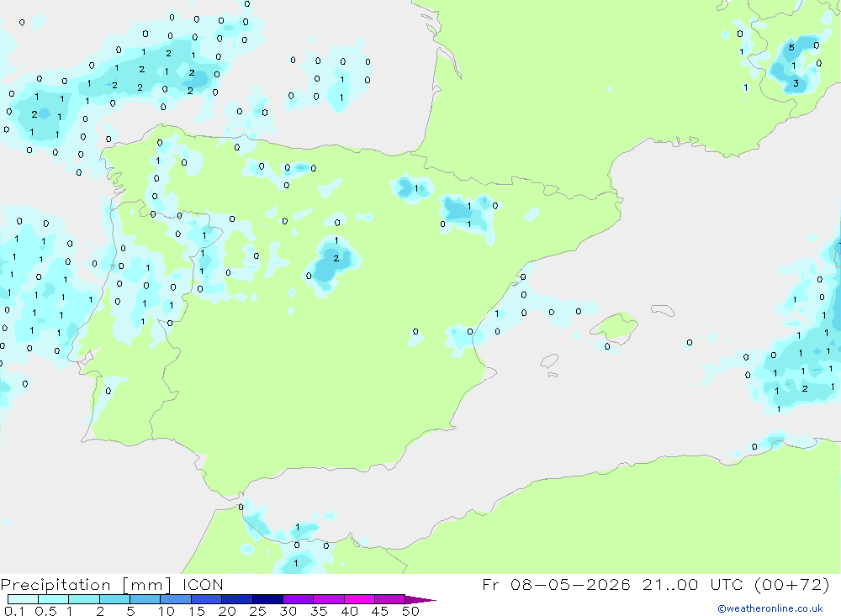Click the legend label '35'
The image size is (841, 616).
(319, 611)
